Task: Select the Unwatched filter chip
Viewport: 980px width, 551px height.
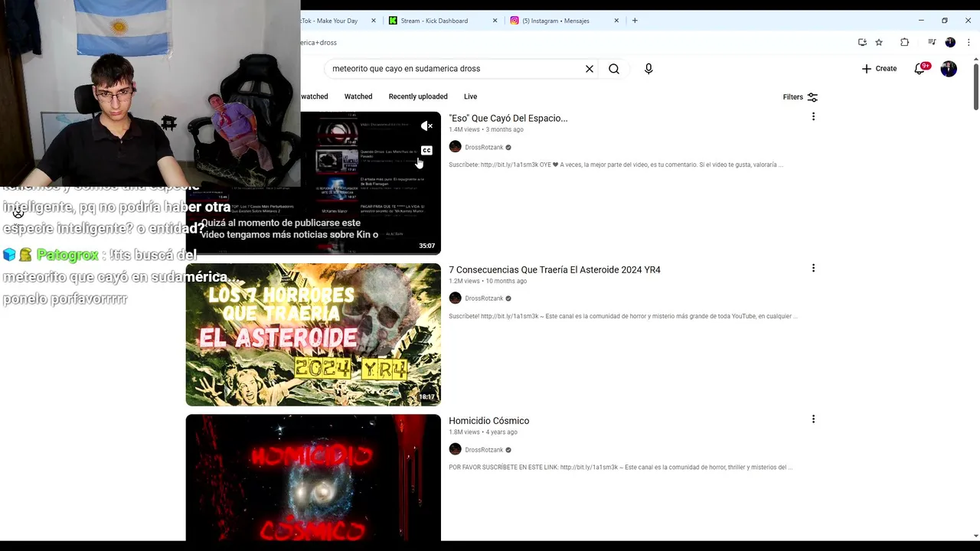Action: (315, 96)
